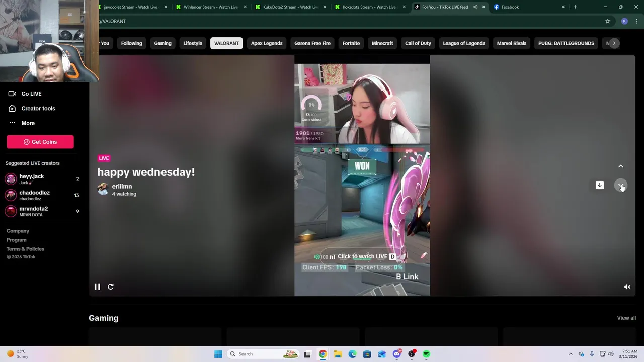
Task: Click the taskbar Search box
Action: coord(264,354)
